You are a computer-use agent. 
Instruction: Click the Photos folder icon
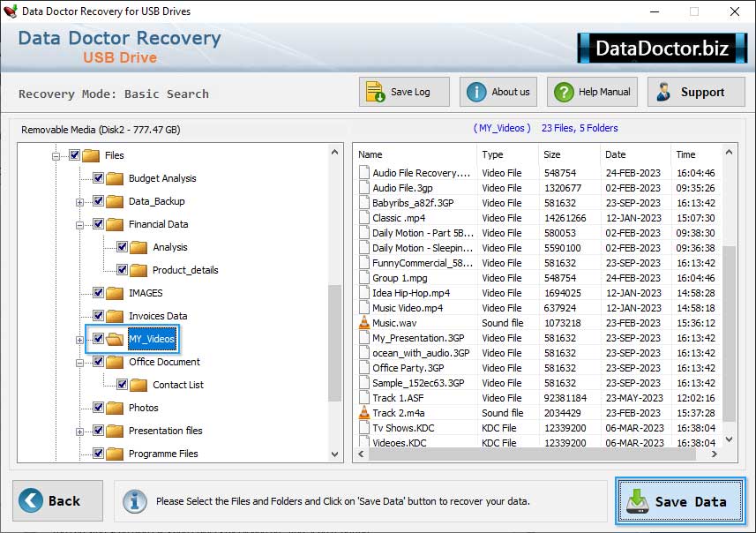[115, 408]
